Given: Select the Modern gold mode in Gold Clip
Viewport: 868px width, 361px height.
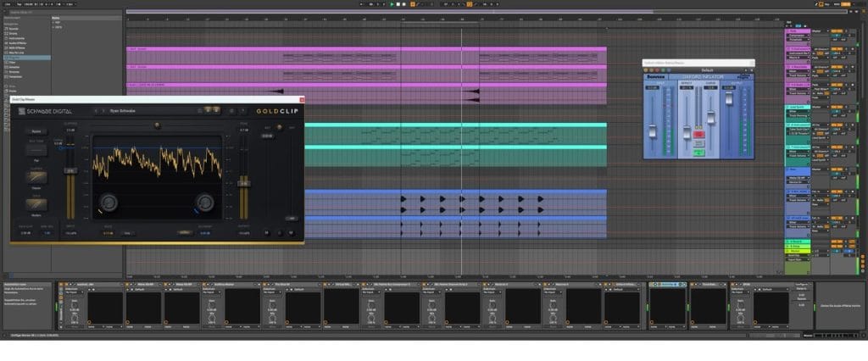Looking at the screenshot, I should (x=36, y=204).
